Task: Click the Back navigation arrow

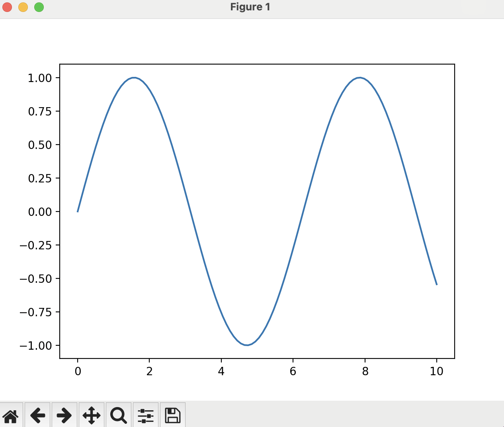Action: pos(37,415)
